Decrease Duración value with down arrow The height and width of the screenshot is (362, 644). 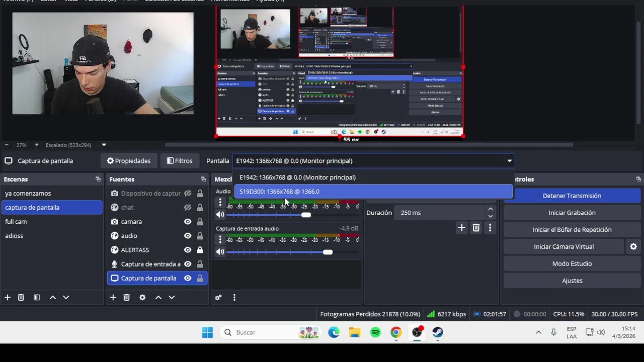(x=491, y=216)
